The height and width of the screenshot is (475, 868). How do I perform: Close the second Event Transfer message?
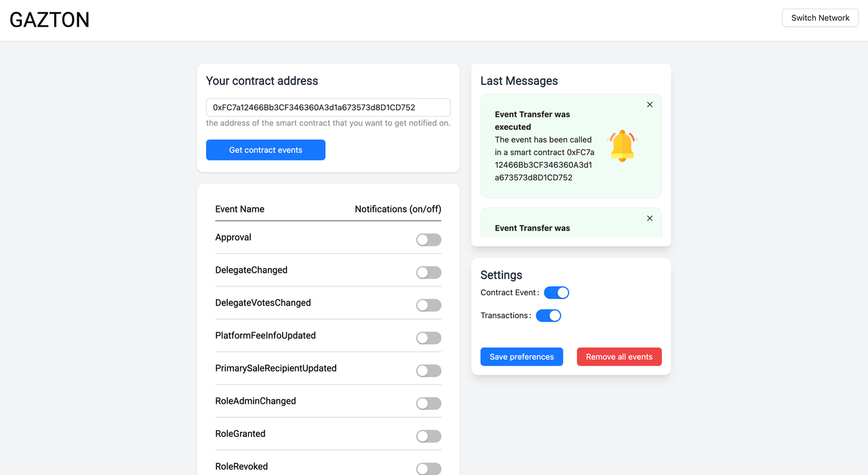[x=650, y=218]
